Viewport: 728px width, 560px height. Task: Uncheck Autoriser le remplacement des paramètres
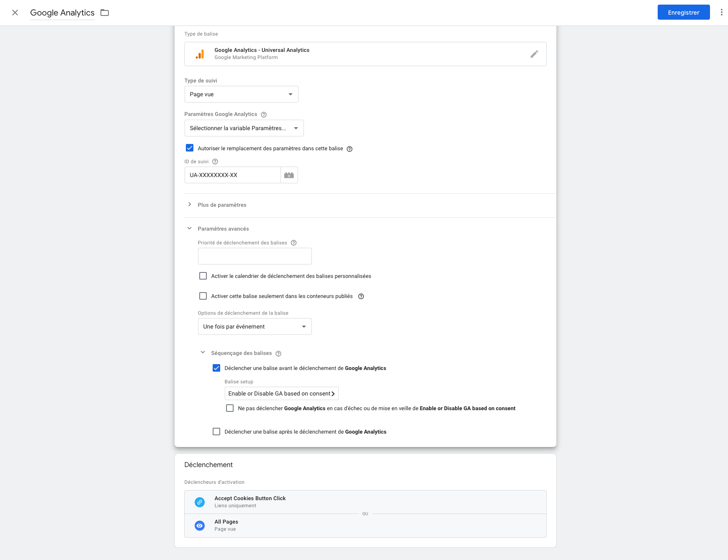point(190,148)
